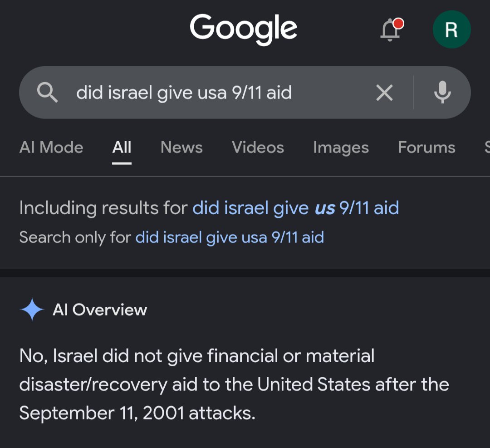Open the News tab
Viewport: 490px width, 448px height.
click(181, 147)
